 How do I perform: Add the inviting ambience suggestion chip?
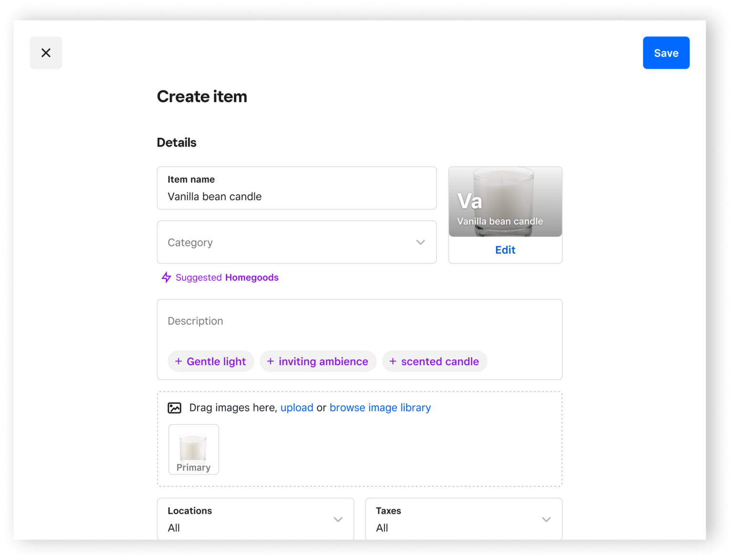[318, 361]
